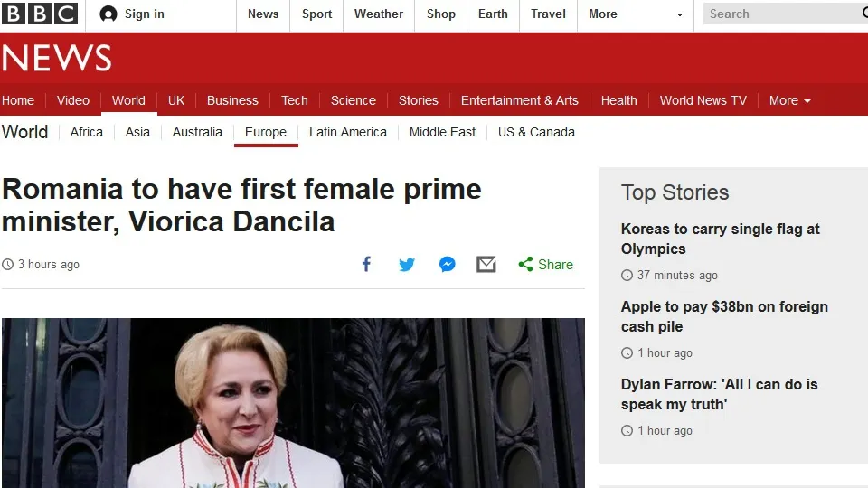Share article on Facebook

click(366, 264)
